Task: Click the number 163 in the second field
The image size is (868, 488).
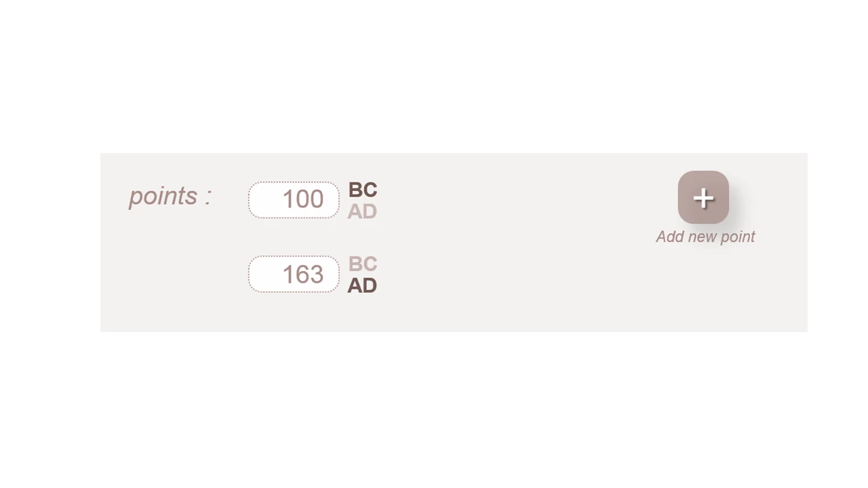Action: click(302, 274)
